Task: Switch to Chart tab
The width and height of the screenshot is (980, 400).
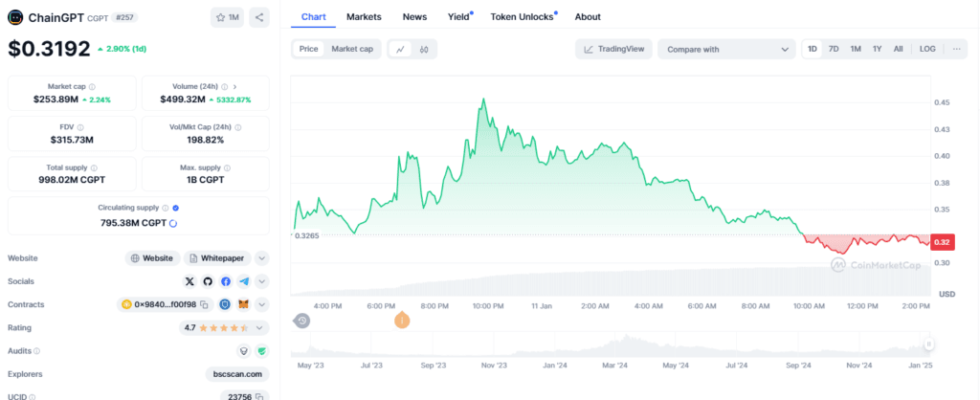Action: [313, 17]
